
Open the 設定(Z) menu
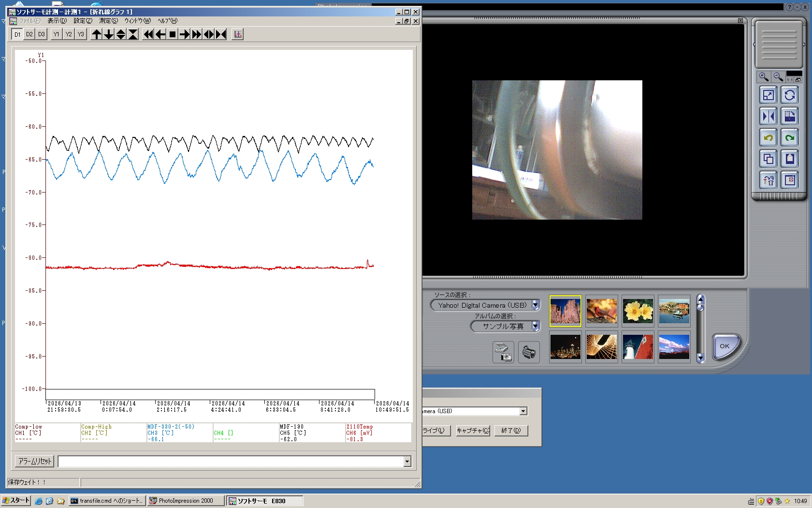pyautogui.click(x=83, y=21)
